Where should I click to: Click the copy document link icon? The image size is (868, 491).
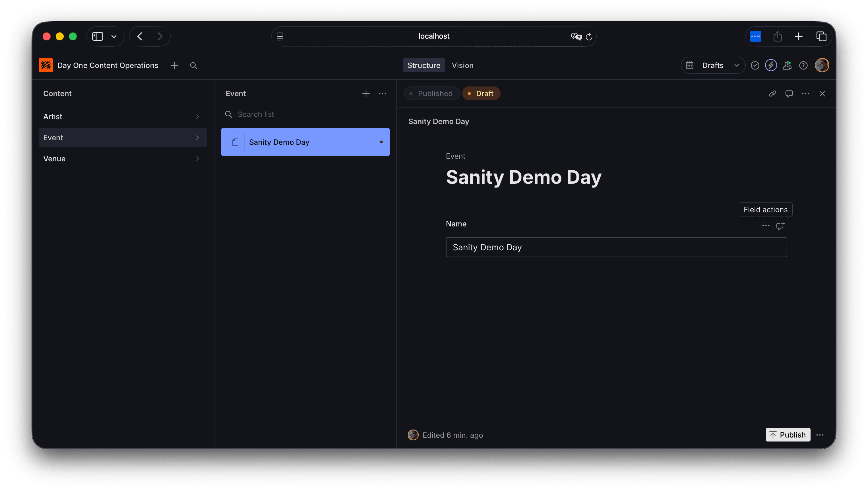(772, 94)
